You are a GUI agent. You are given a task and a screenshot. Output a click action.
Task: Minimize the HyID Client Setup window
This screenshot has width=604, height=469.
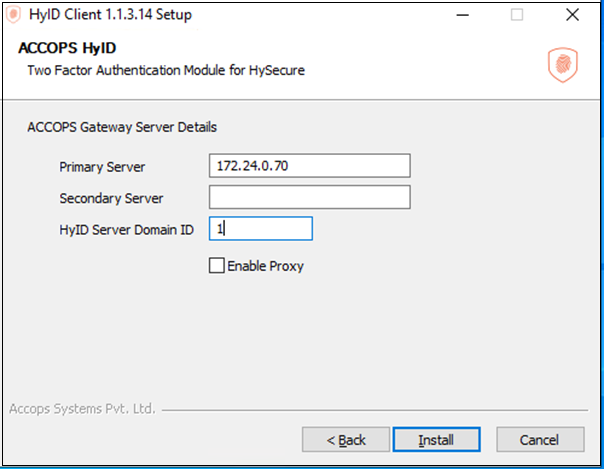pyautogui.click(x=462, y=15)
